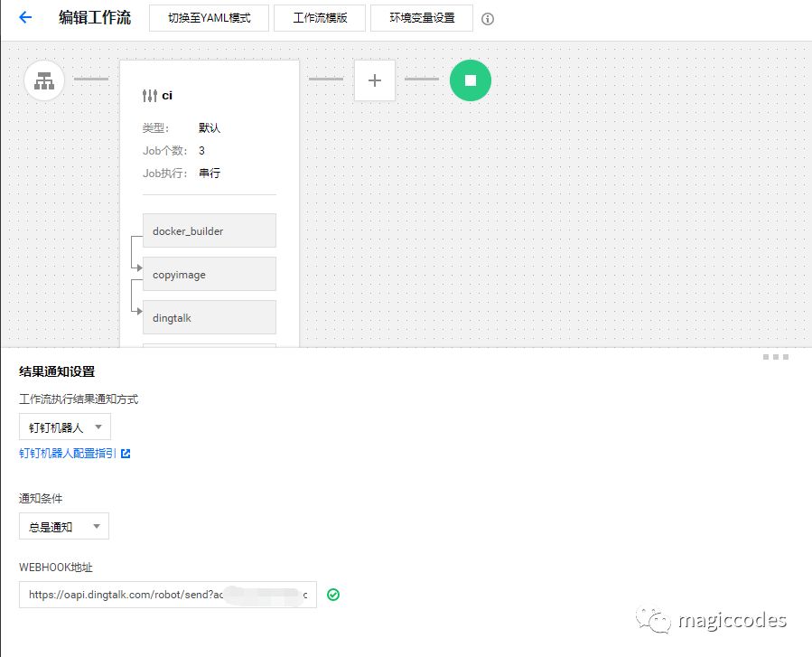Click the Job execution value 串行
The height and width of the screenshot is (657, 812).
coord(210,173)
